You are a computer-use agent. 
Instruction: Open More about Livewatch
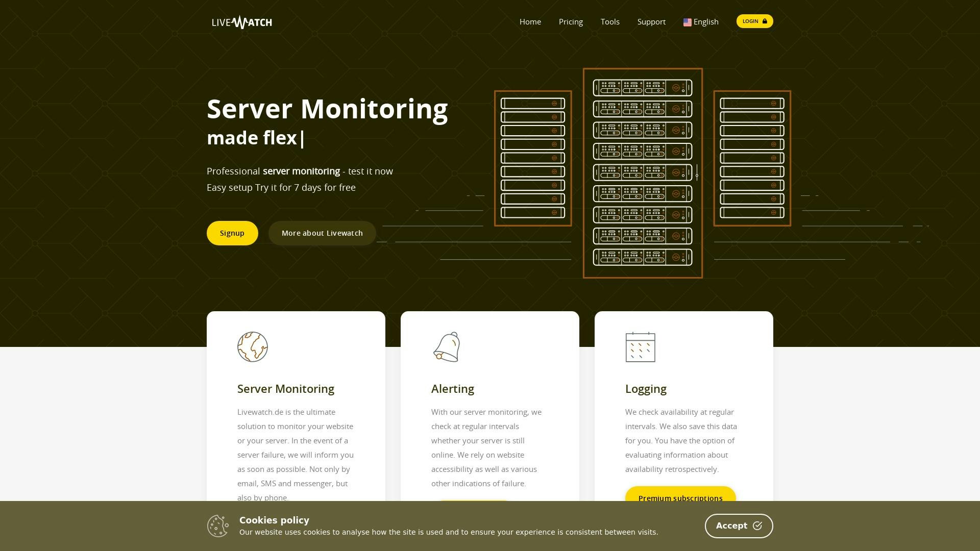click(322, 233)
